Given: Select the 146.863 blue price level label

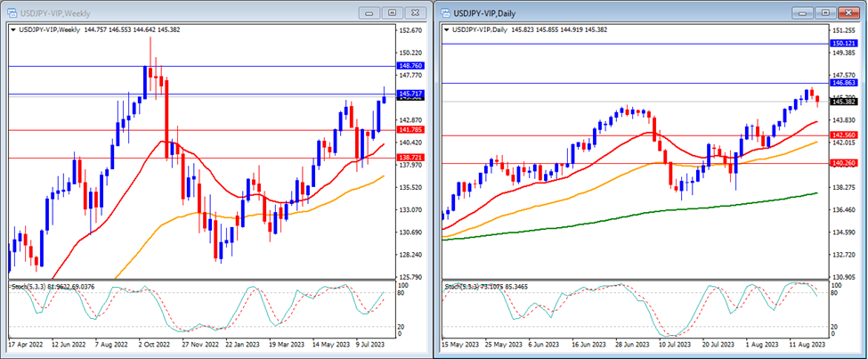Looking at the screenshot, I should [x=843, y=82].
